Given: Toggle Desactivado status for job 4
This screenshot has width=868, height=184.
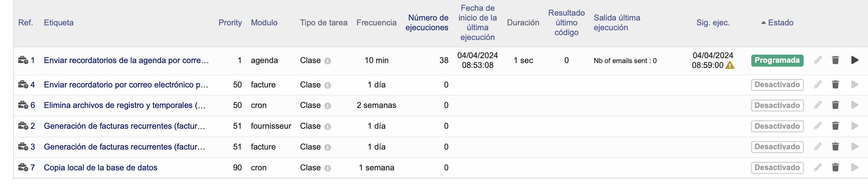Looking at the screenshot, I should (x=777, y=85).
